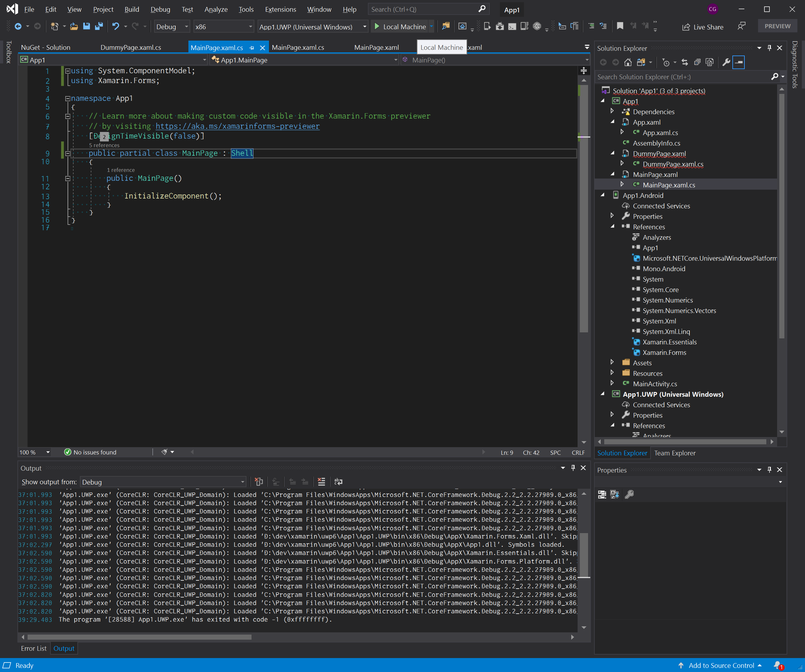Click the notifications bell in status bar
This screenshot has height=672, width=805.
tap(777, 665)
